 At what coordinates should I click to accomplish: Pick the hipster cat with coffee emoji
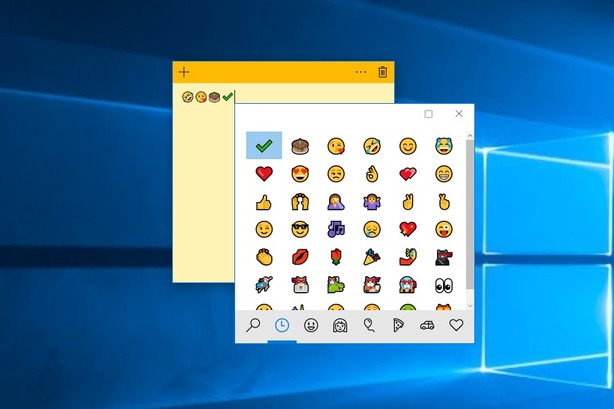(x=372, y=285)
